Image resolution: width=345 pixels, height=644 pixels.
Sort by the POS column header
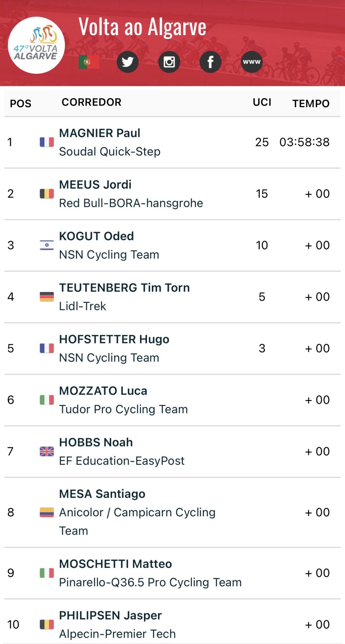[21, 103]
